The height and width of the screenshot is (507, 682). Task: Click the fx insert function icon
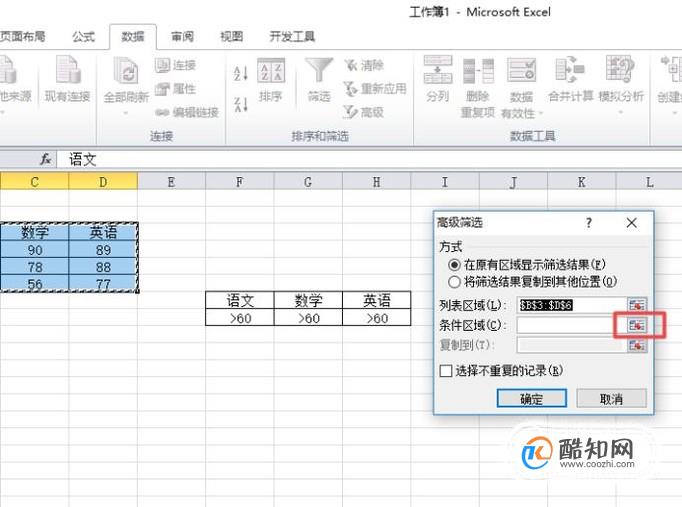[46, 159]
